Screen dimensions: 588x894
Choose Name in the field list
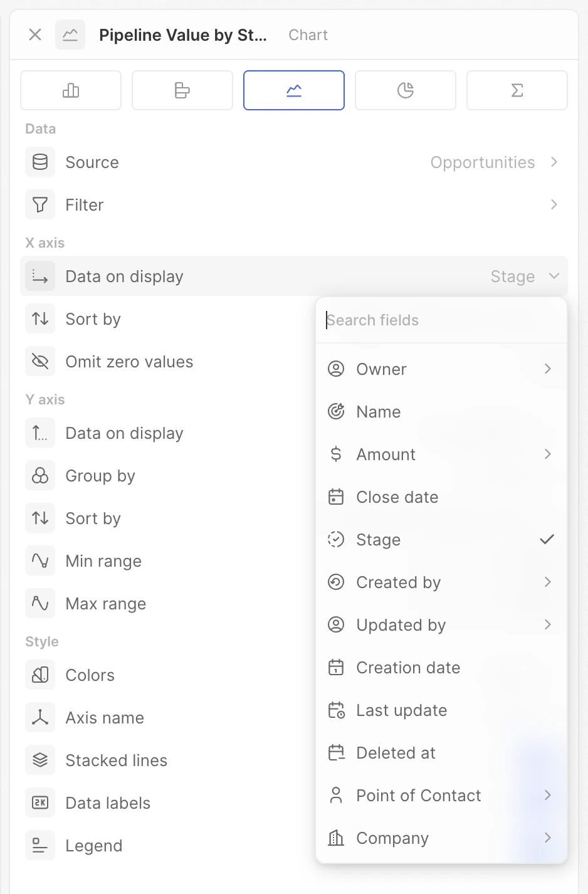(441, 411)
